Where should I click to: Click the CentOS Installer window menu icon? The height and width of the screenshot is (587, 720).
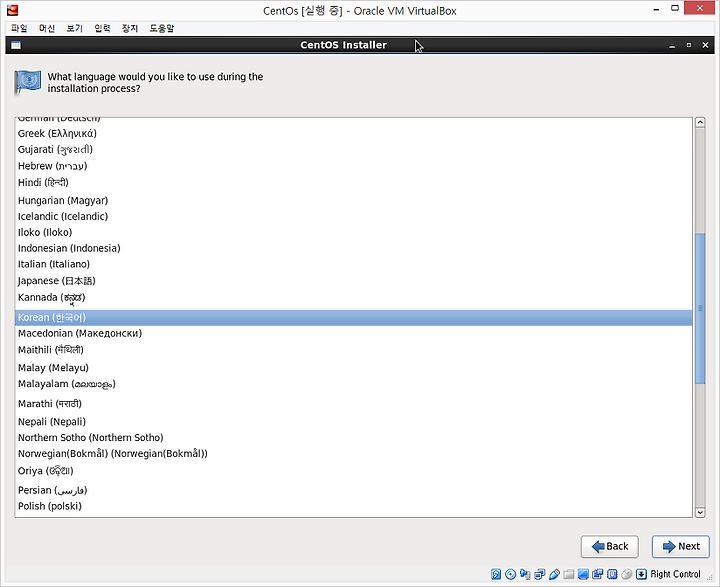pos(16,45)
